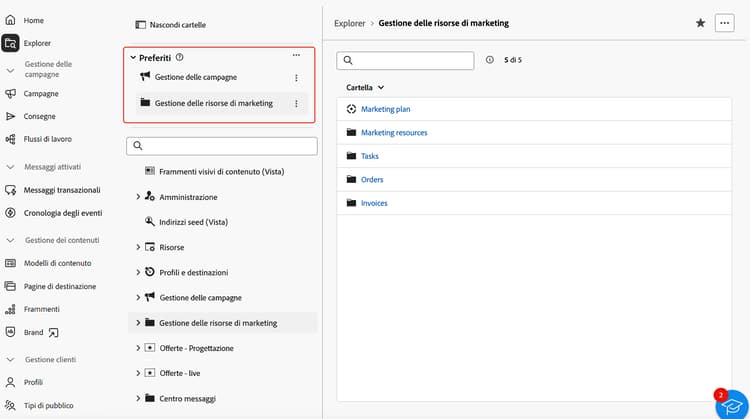Collapse the Gestione delle campagne sidebar group
This screenshot has width=750, height=419.
pyautogui.click(x=10, y=70)
